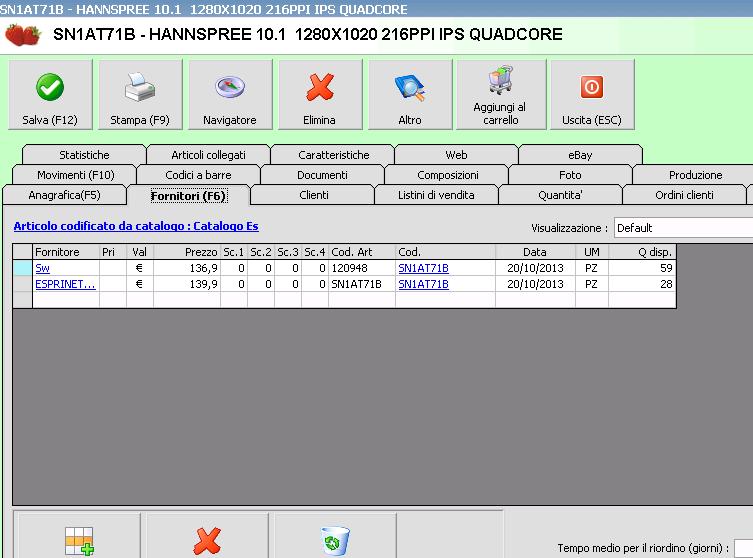
Task: Click Aggiungi al carrello cart button
Action: pyautogui.click(x=501, y=95)
